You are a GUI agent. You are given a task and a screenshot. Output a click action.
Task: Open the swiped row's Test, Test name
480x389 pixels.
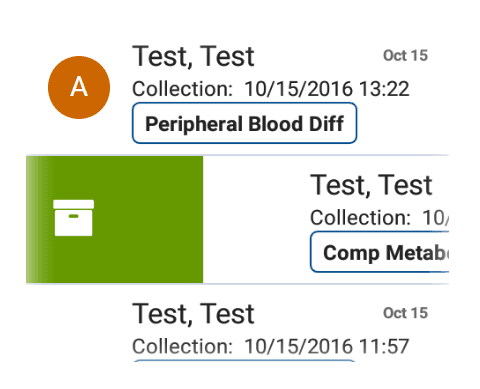[x=371, y=185]
